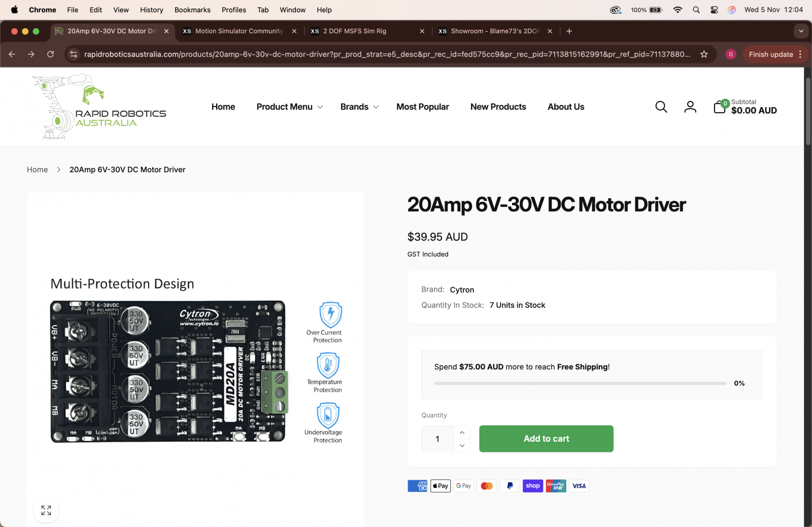
Task: Open Chrome tab list dropdown arrow
Action: click(801, 31)
